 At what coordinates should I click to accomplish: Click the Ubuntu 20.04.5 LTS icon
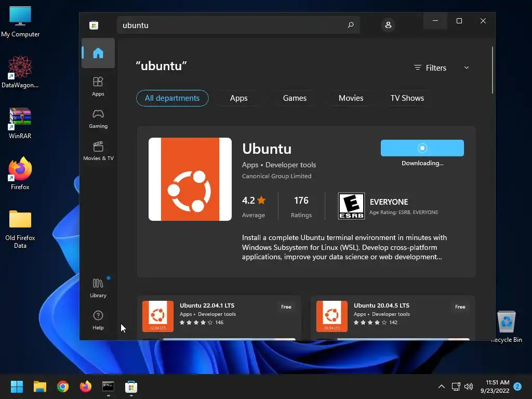pos(332,316)
